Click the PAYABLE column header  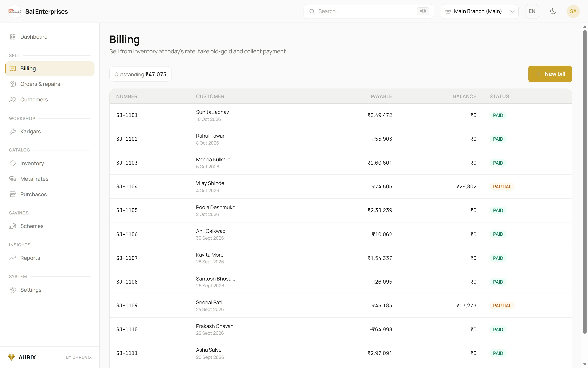pos(381,96)
